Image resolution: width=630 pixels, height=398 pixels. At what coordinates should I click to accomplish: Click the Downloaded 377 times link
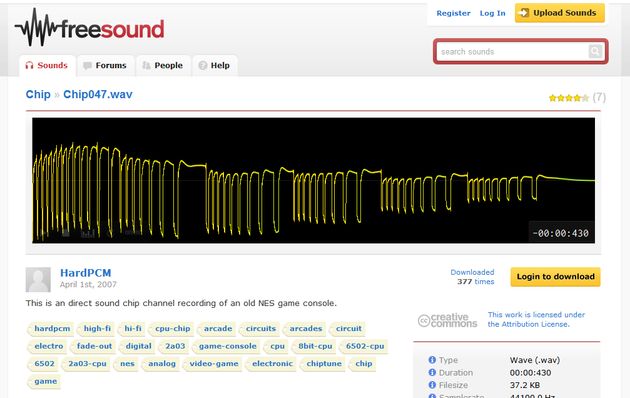(x=472, y=277)
